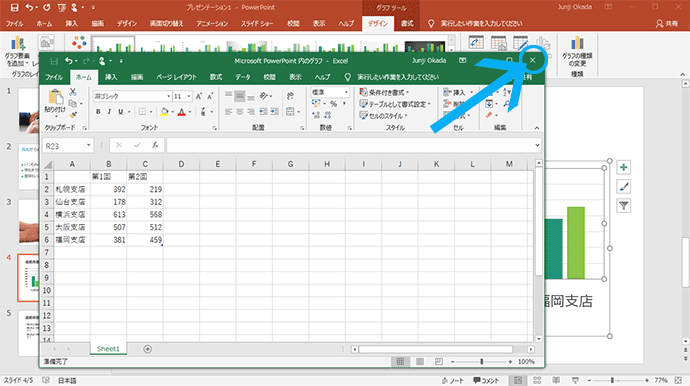Decrease font size with the small A icon
This screenshot has width=690, height=386.
click(210, 96)
